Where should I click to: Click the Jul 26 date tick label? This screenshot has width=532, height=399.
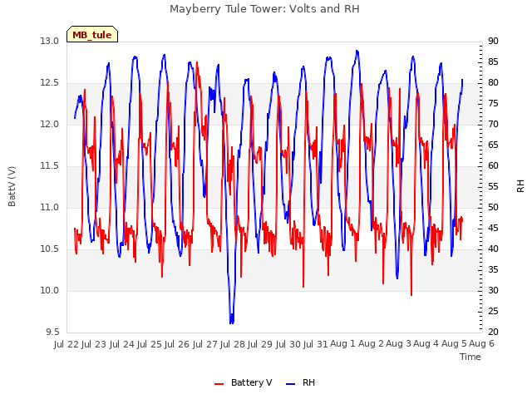177,344
